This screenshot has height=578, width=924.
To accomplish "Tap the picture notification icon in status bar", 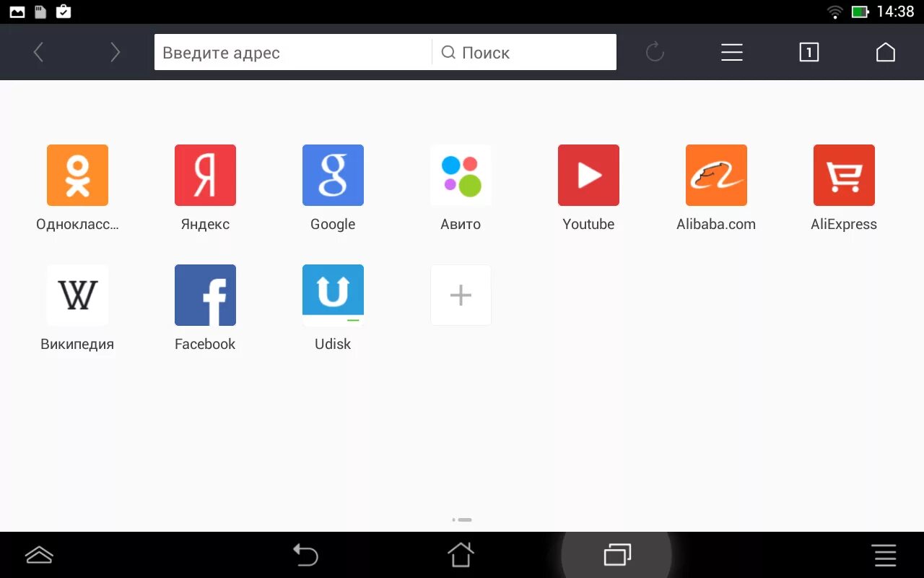I will tap(17, 12).
